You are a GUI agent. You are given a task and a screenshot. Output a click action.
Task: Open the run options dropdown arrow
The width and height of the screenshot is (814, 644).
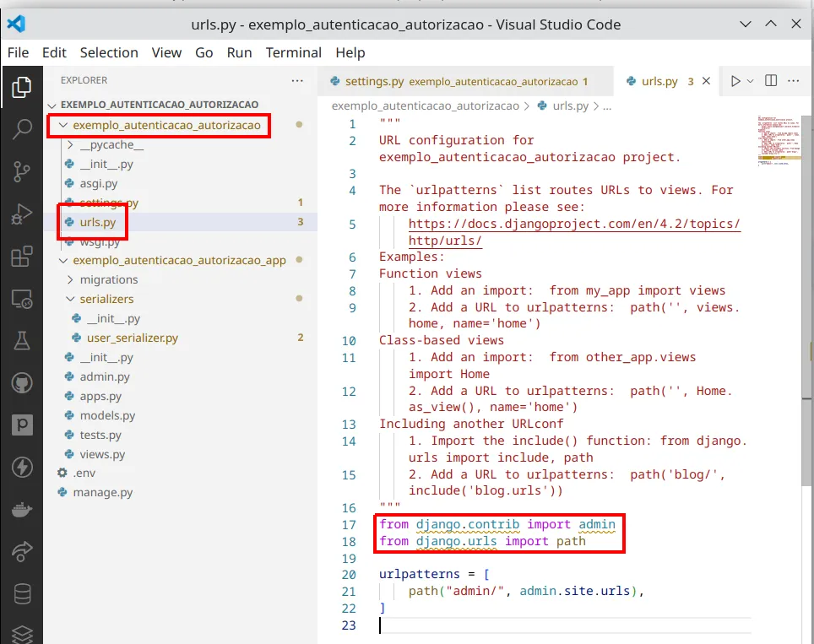(750, 81)
